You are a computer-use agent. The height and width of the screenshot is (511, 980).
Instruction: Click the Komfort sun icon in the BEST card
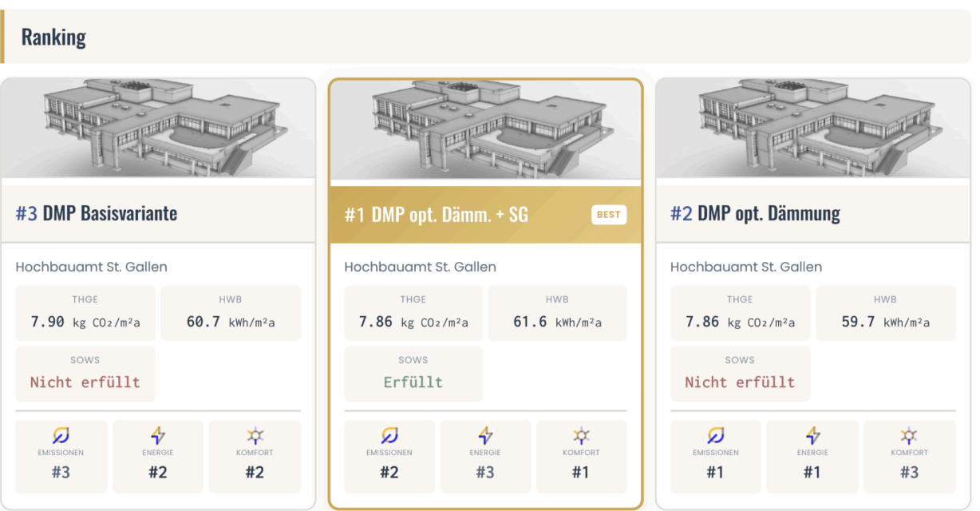(x=581, y=435)
